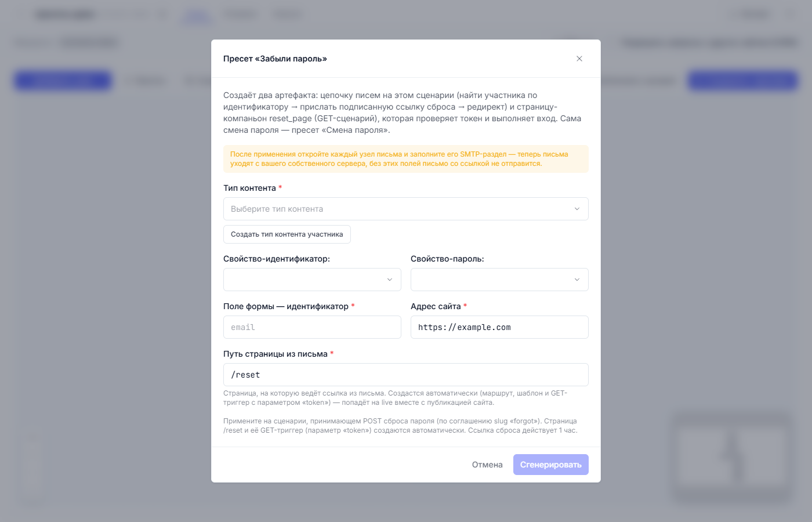Click the «Пресет «Забыли пароль»» dialog title
Screen dimensions: 812x522
coord(275,59)
